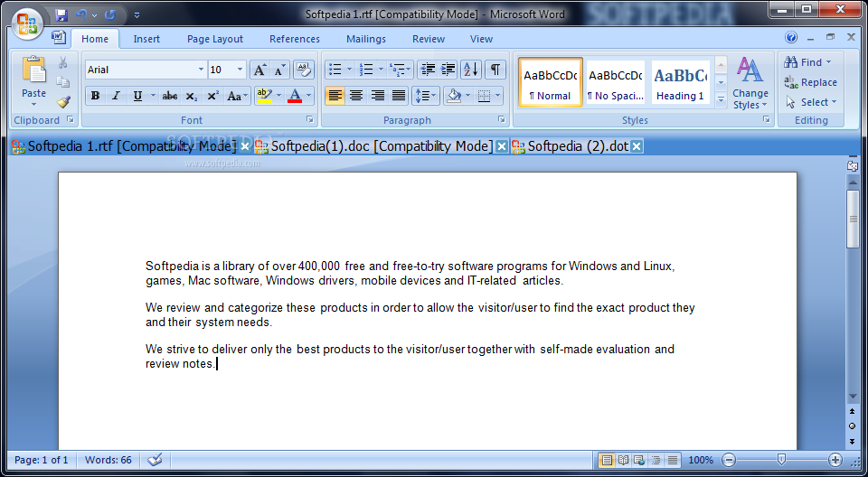Screen dimensions: 868x477
Task: Open Word Help question mark
Action: (791, 38)
